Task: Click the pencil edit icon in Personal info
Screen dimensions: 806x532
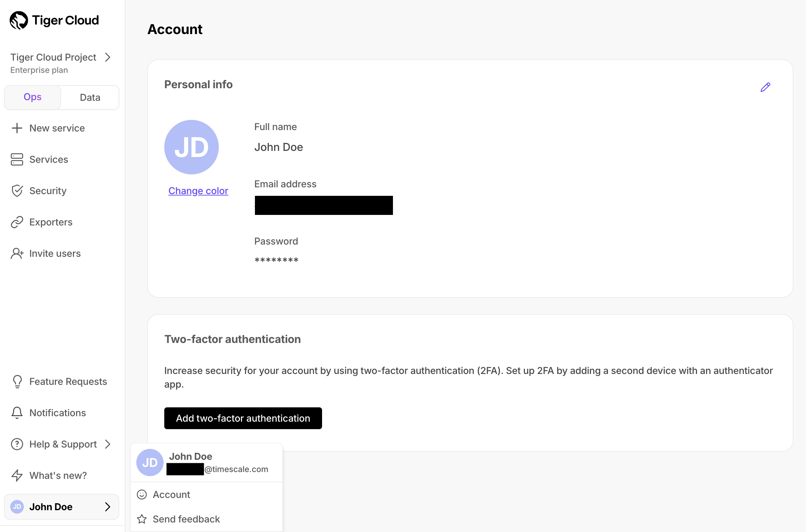Action: 765,87
